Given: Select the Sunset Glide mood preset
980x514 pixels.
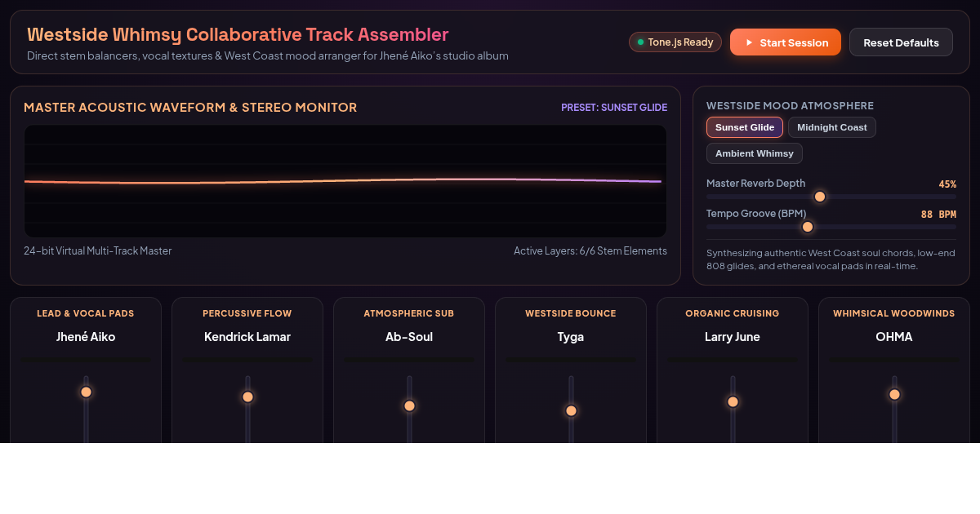Looking at the screenshot, I should tap(745, 127).
